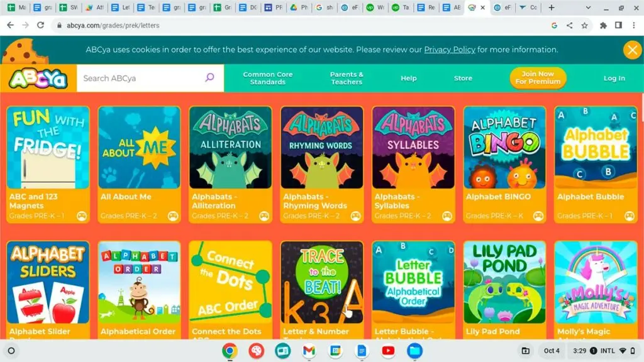Bookmark this page with the star icon
This screenshot has height=362, width=644.
point(584,25)
